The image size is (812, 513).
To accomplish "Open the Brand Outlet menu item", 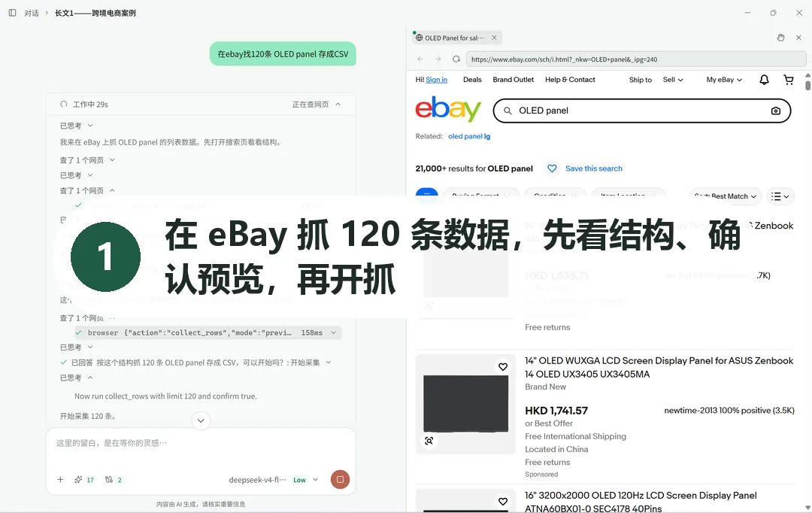I will [514, 79].
